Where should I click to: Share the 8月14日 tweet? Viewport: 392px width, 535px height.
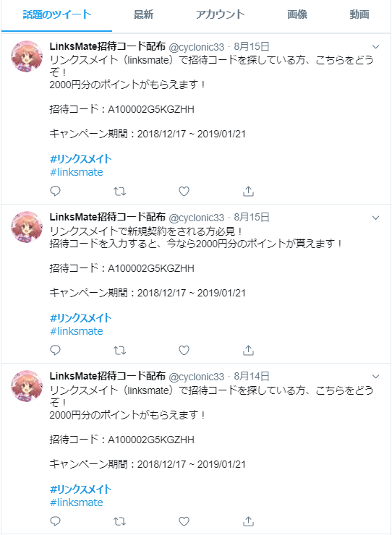(248, 521)
